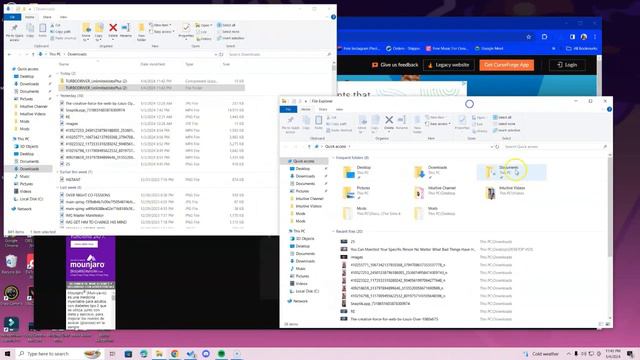Click Login button on CurseForge page
640x360 pixels.
[x=567, y=65]
